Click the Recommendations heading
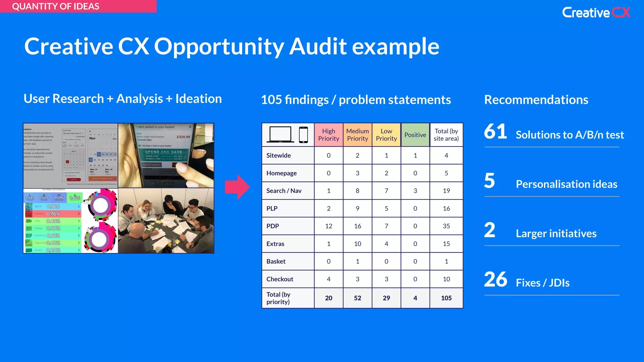Screen dimensions: 644x362 pyautogui.click(x=536, y=100)
